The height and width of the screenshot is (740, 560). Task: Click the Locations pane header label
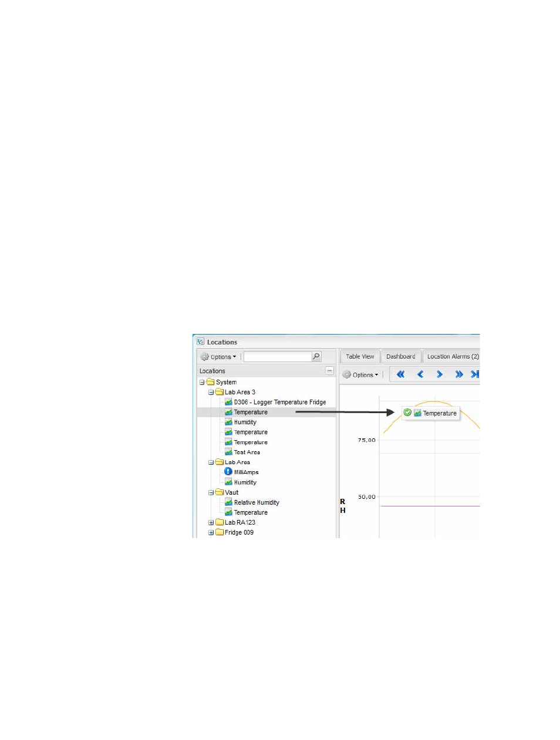(x=212, y=371)
